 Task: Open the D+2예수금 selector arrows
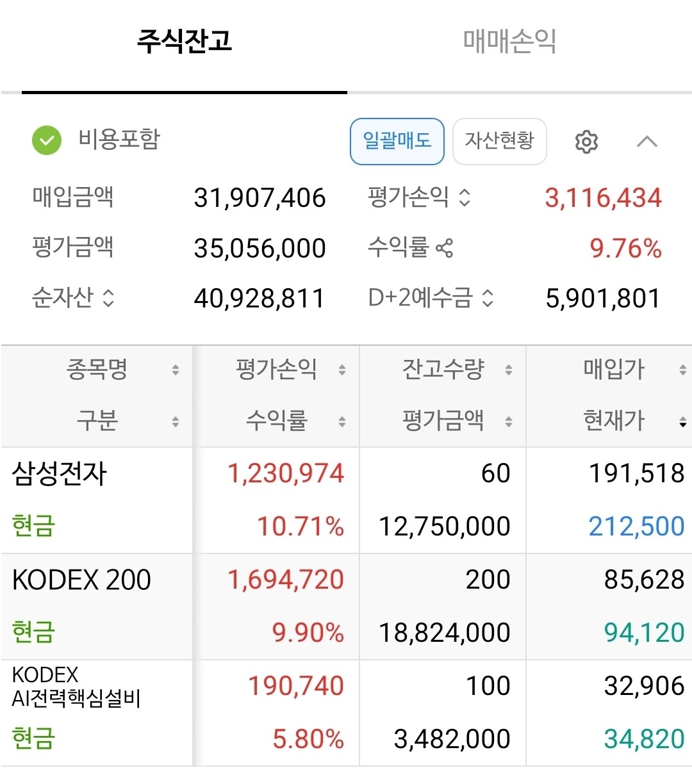(x=488, y=298)
